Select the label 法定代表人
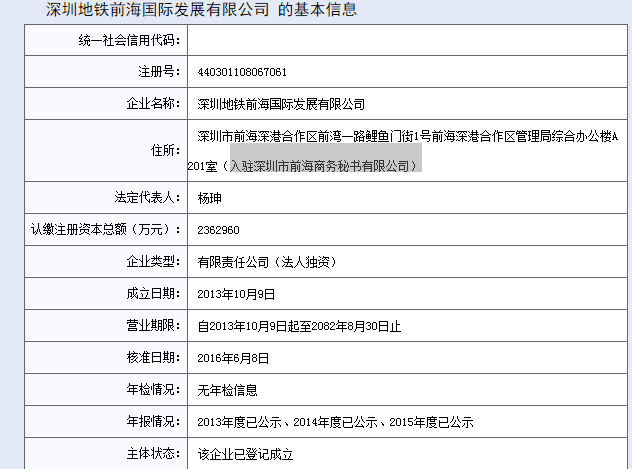632x469 pixels. [x=147, y=197]
